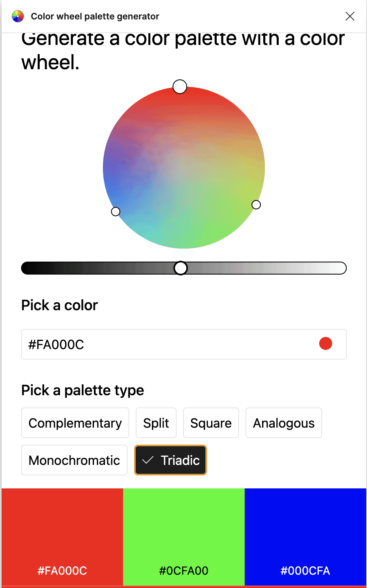Select the Complementary palette type
This screenshot has height=588, width=367.
75,423
